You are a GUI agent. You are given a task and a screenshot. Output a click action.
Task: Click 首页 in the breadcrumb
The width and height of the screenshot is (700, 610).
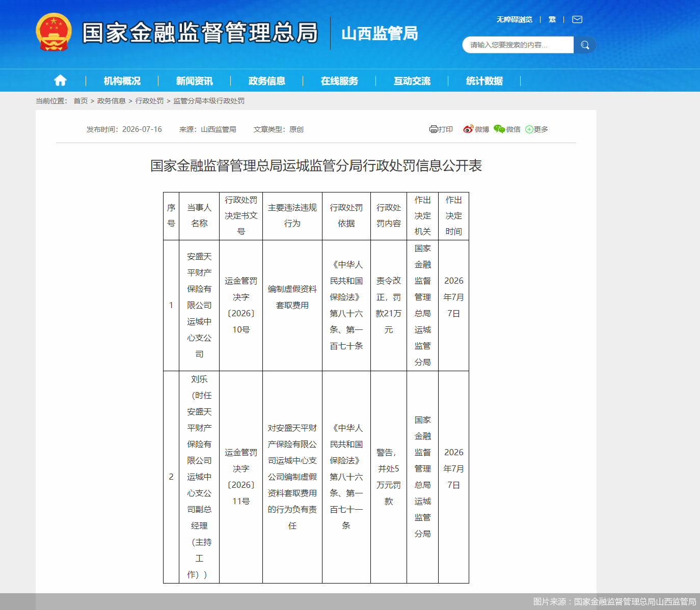click(80, 101)
